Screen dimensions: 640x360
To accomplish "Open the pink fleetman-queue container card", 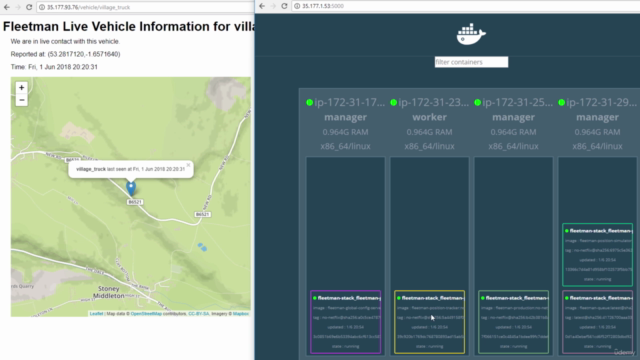I will [x=598, y=322].
